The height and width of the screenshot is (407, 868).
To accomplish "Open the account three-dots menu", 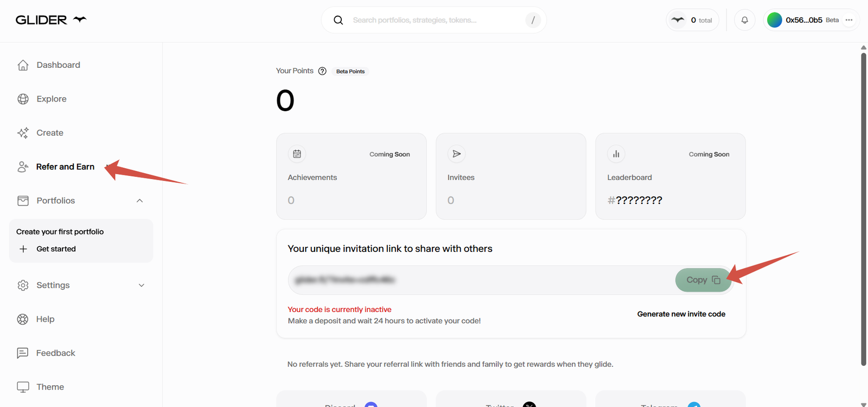I will tap(849, 20).
